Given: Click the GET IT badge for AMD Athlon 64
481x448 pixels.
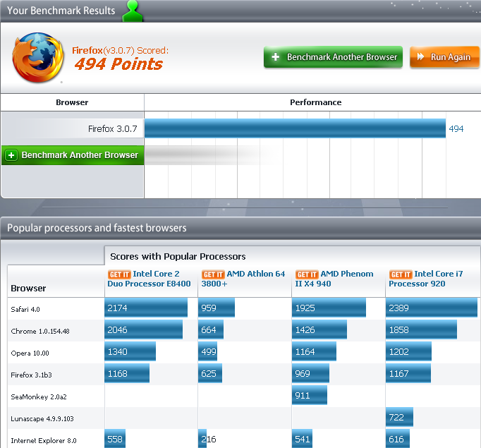Looking at the screenshot, I should (x=213, y=274).
